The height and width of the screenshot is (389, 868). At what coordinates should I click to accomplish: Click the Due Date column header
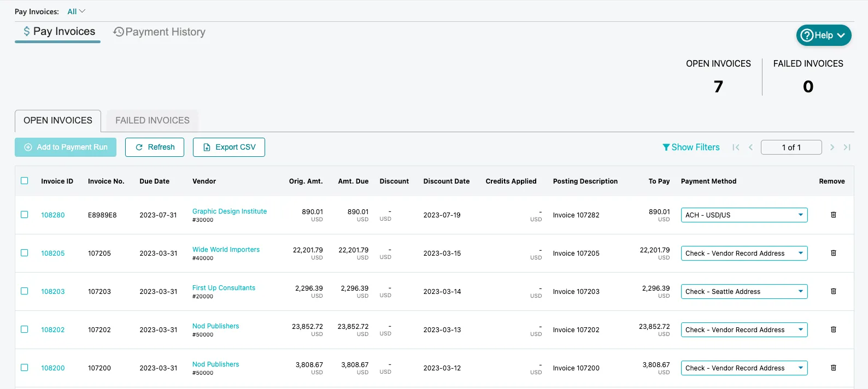point(154,181)
